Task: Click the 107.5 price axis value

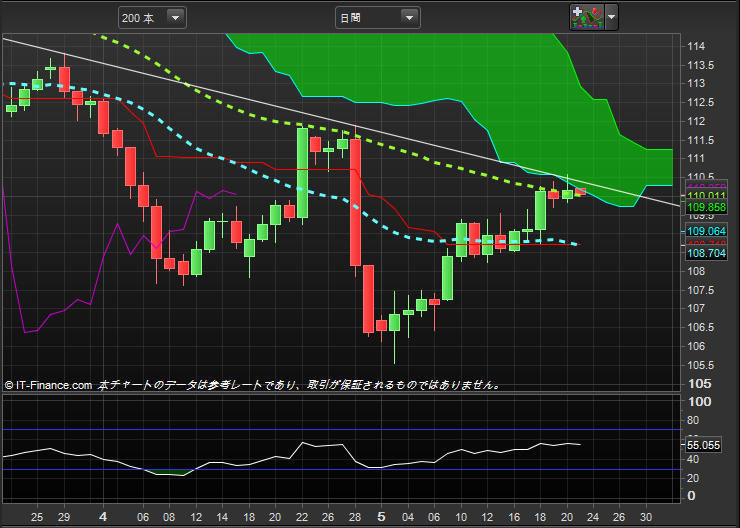Action: coord(700,290)
